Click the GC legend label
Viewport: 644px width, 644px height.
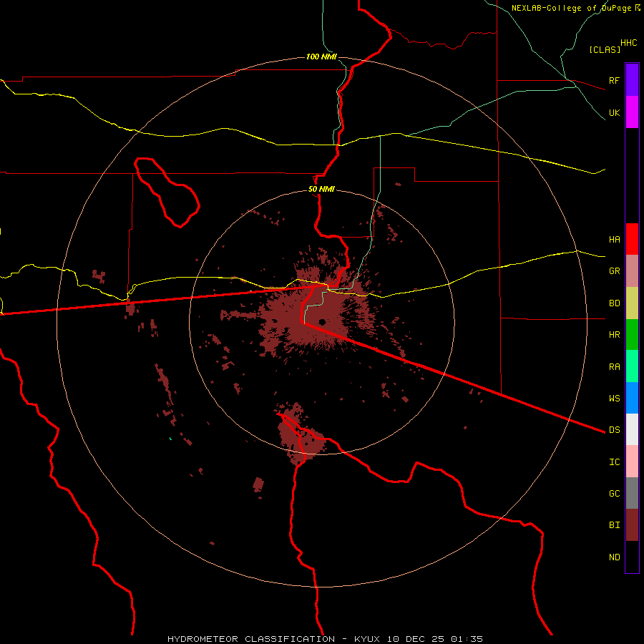[614, 494]
